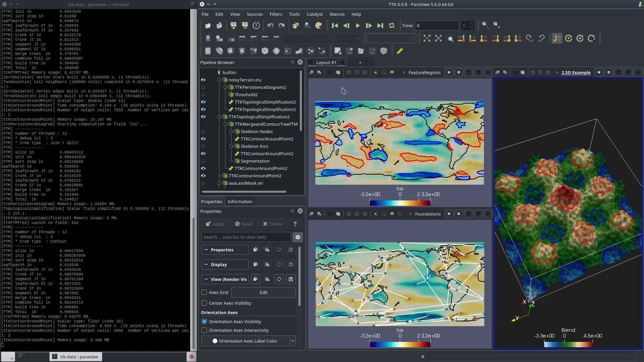Check Center Axes Visibility
Screen dimensions: 644x362
coord(204,303)
